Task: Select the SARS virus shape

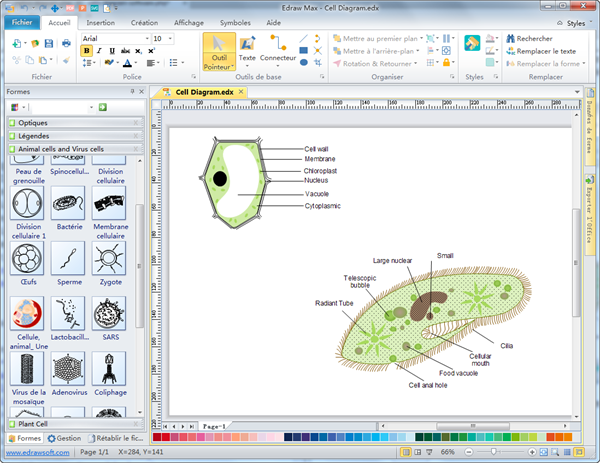Action: [x=109, y=315]
